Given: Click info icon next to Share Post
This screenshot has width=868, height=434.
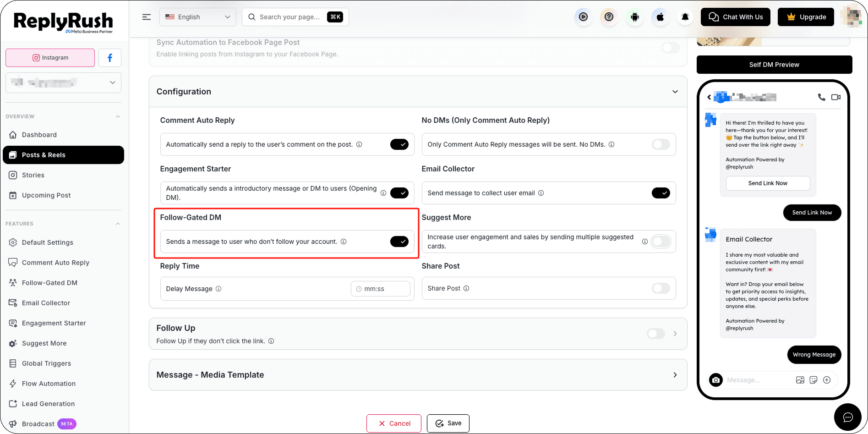Looking at the screenshot, I should pos(466,288).
